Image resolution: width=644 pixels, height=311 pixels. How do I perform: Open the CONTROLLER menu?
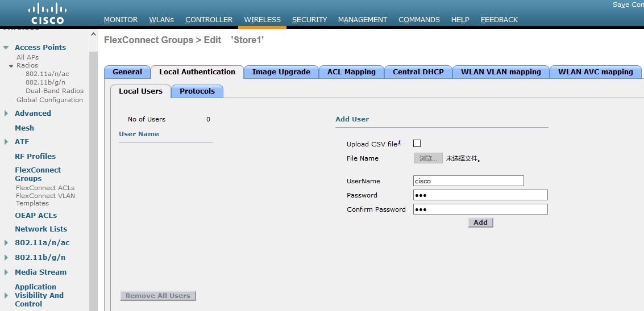coord(209,20)
